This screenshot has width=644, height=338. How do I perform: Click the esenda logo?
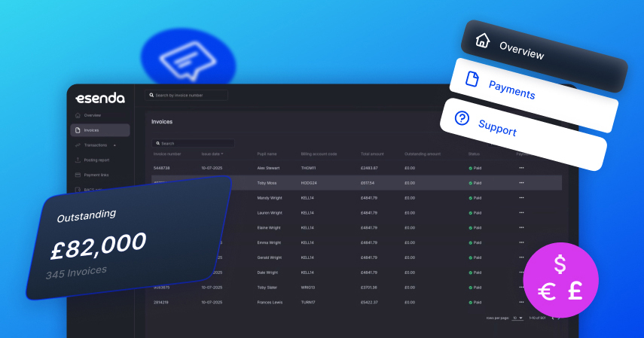click(100, 98)
